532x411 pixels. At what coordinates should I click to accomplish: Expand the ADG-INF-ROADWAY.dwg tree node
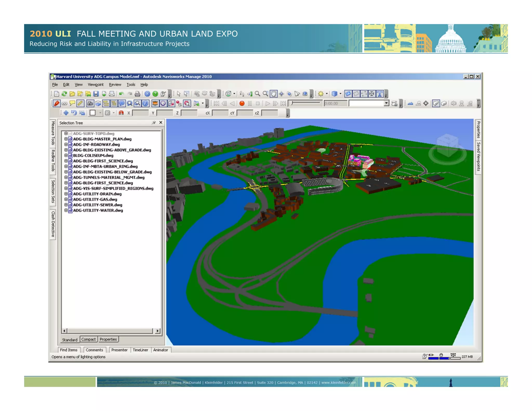66,144
